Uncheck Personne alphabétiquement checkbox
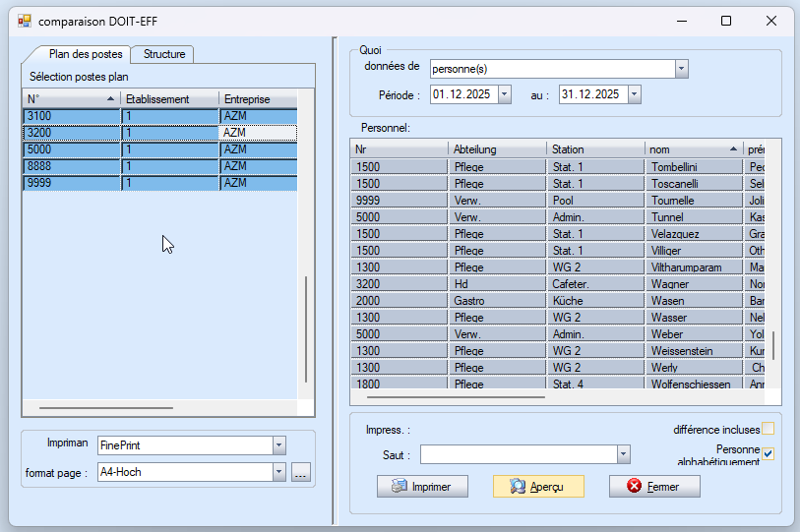 coord(769,453)
